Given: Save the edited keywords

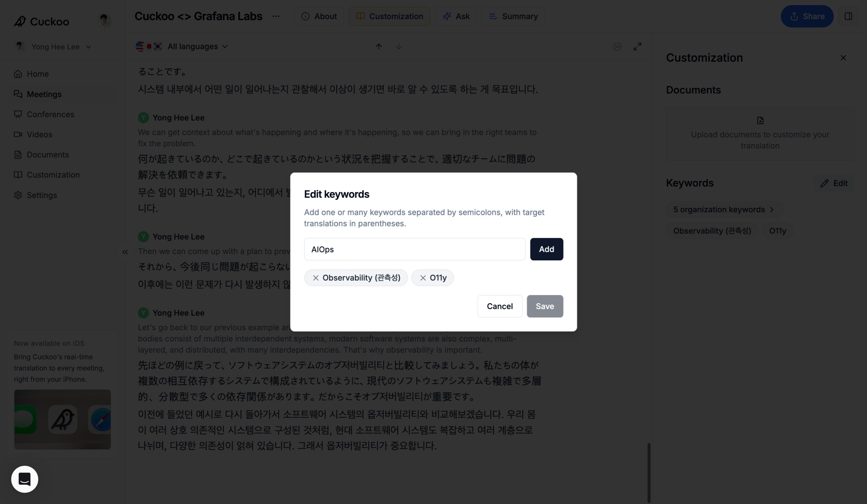Looking at the screenshot, I should (x=545, y=306).
